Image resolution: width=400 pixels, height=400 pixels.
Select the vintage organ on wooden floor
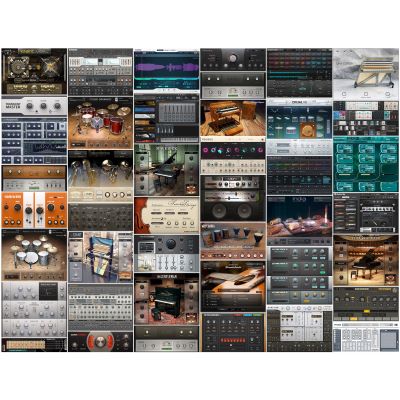233,120
